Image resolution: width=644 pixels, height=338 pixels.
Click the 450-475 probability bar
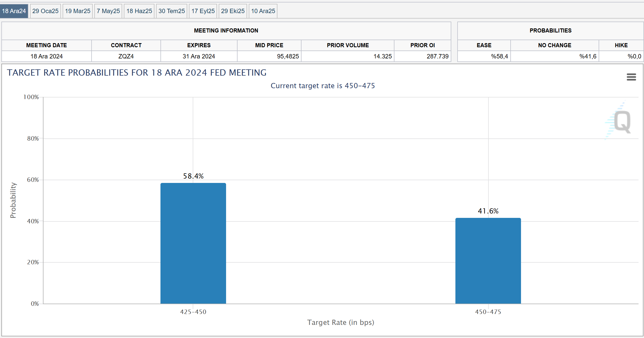click(488, 260)
